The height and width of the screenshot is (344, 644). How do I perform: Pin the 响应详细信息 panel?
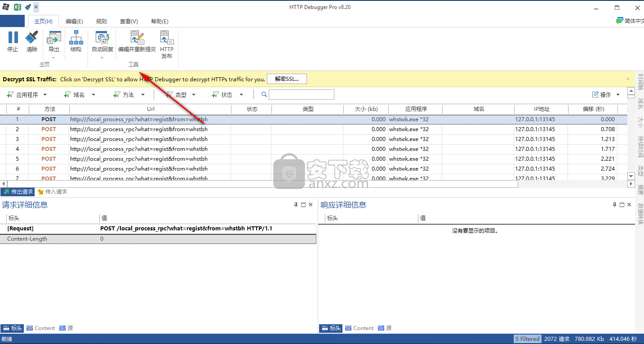614,205
